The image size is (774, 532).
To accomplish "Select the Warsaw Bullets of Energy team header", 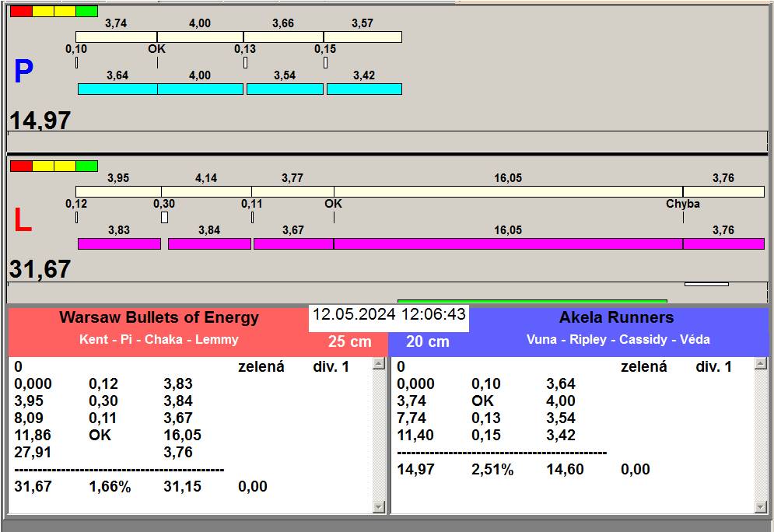I will click(x=159, y=317).
